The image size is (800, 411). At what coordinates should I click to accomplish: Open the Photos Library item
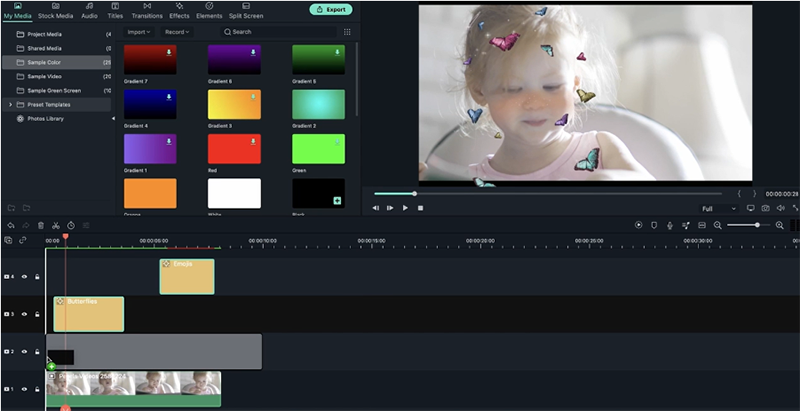pyautogui.click(x=56, y=119)
